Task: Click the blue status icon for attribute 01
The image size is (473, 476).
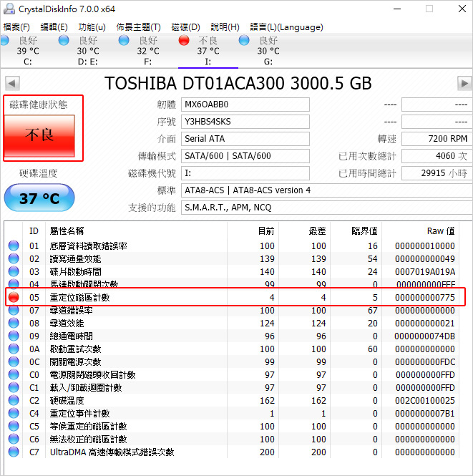Action: pos(14,246)
